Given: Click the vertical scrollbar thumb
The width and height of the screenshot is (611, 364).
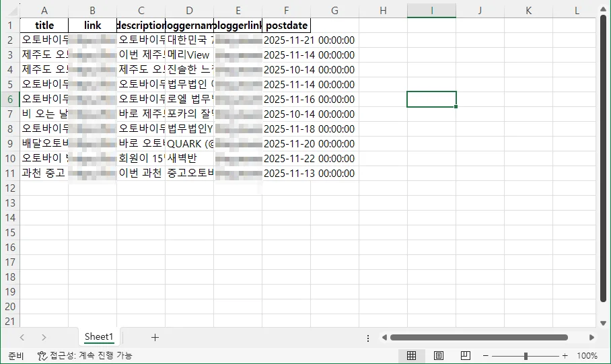Looking at the screenshot, I should [603, 158].
